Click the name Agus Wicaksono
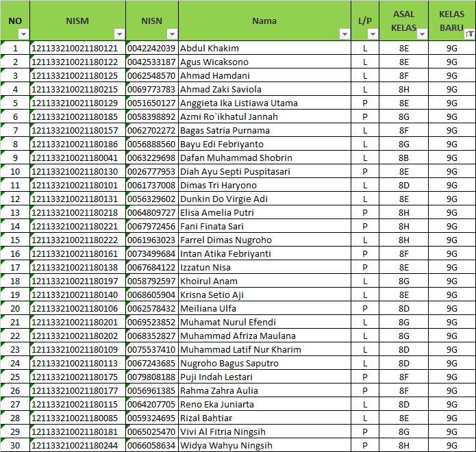476x452 pixels. (x=214, y=62)
